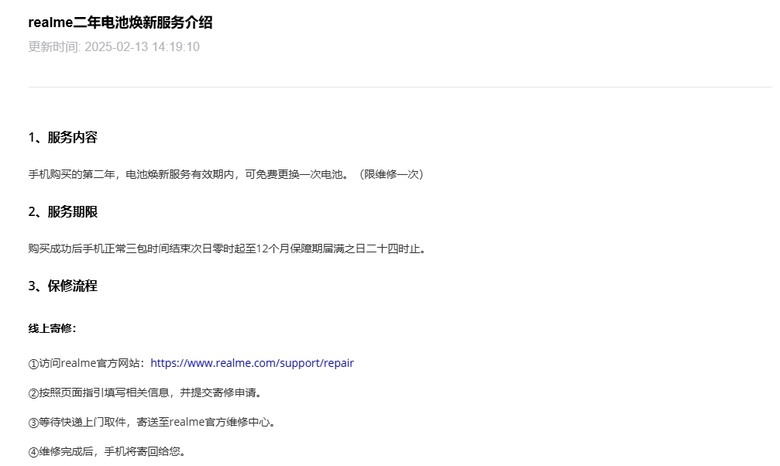Click the heading '1、服务内容'
Image resolution: width=780 pixels, height=466 pixels.
pos(63,137)
